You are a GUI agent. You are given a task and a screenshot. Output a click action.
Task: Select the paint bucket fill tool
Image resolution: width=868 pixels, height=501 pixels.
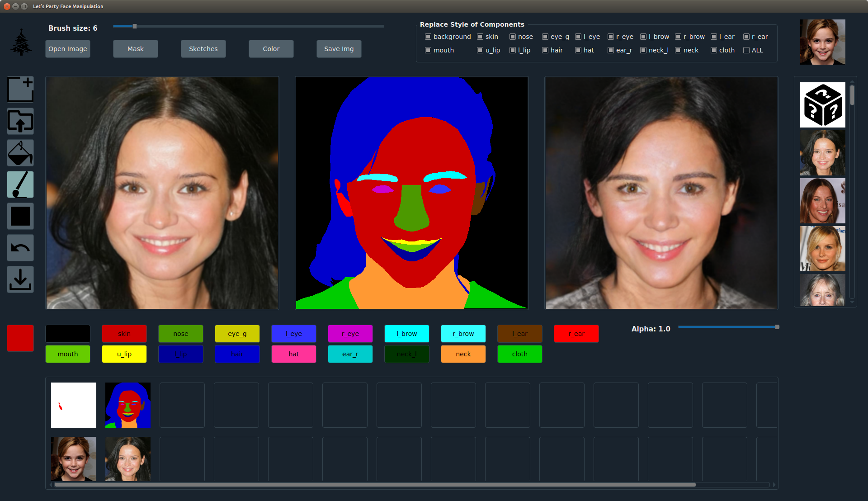click(x=20, y=153)
